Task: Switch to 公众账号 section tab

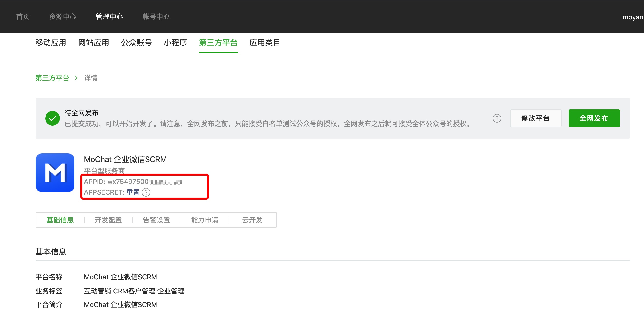Action: 136,43
